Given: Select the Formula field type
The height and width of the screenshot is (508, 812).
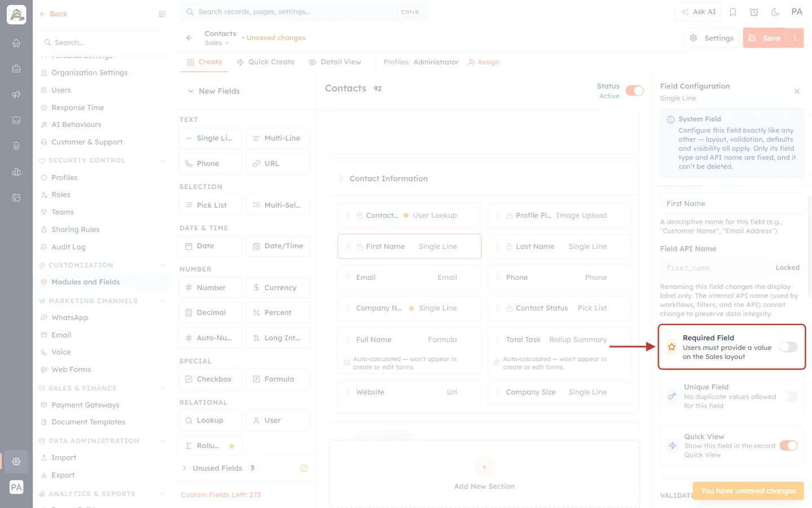Looking at the screenshot, I should click(x=278, y=379).
